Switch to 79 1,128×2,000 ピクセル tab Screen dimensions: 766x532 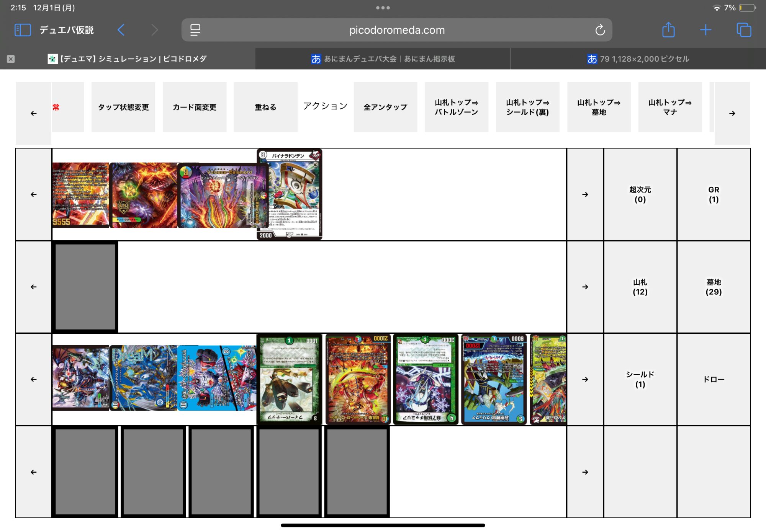638,59
